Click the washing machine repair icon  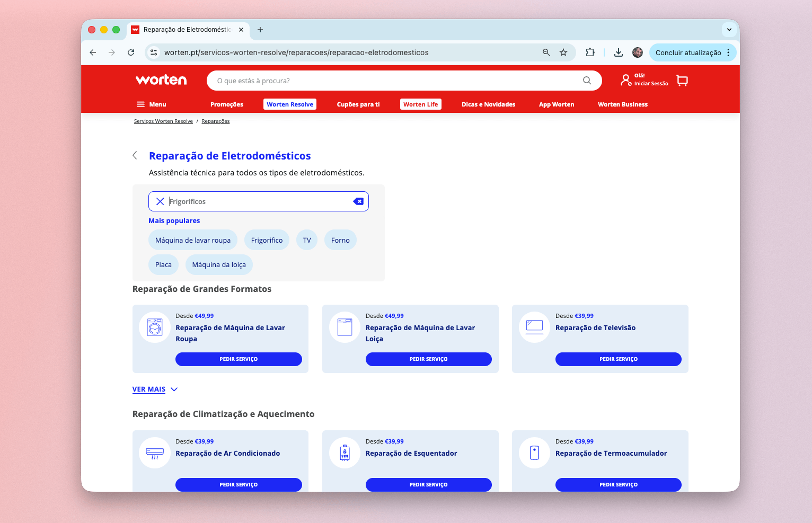coord(155,327)
